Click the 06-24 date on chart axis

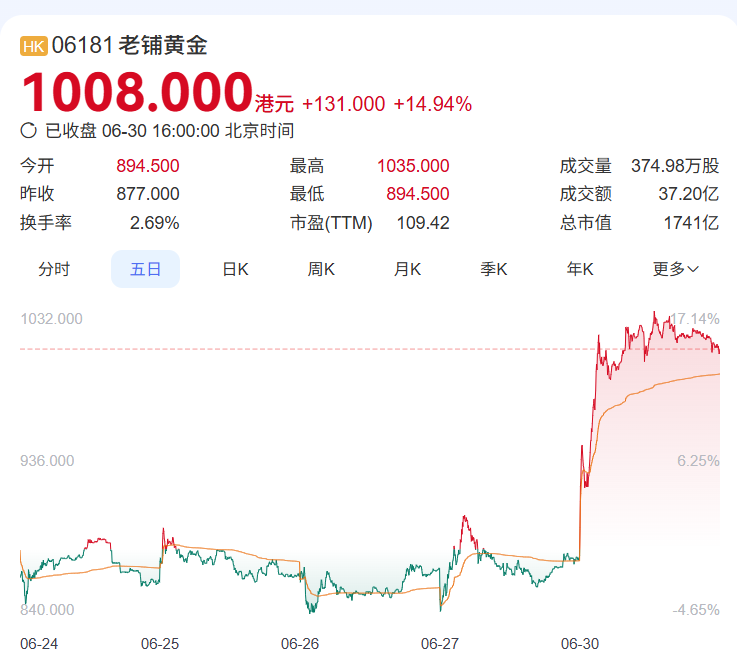39,644
